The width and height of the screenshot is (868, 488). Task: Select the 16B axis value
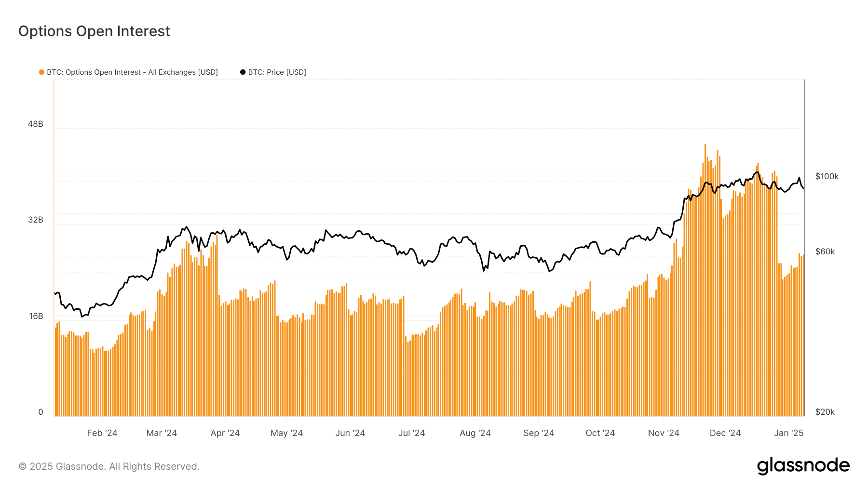(x=36, y=316)
